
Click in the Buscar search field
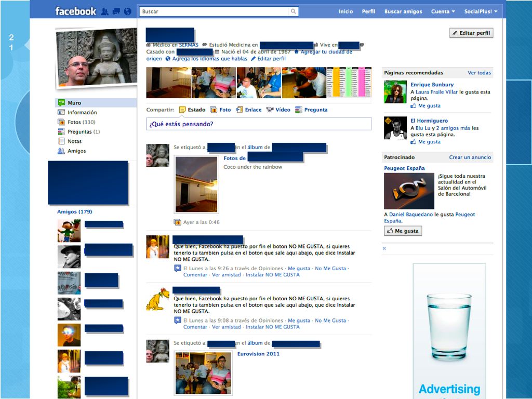(x=215, y=11)
